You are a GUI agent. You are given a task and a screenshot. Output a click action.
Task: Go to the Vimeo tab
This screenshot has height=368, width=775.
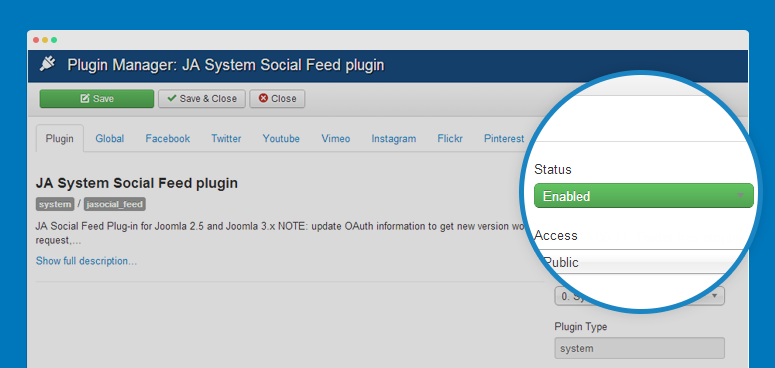click(x=336, y=139)
